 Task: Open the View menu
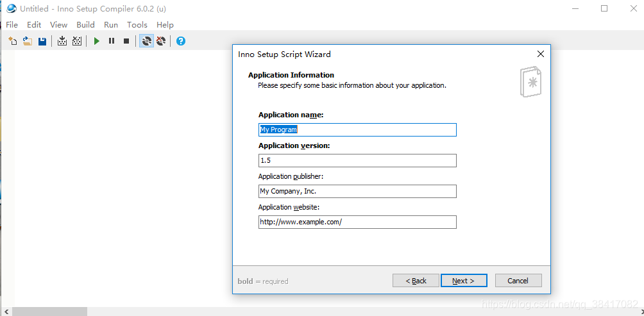pyautogui.click(x=59, y=24)
